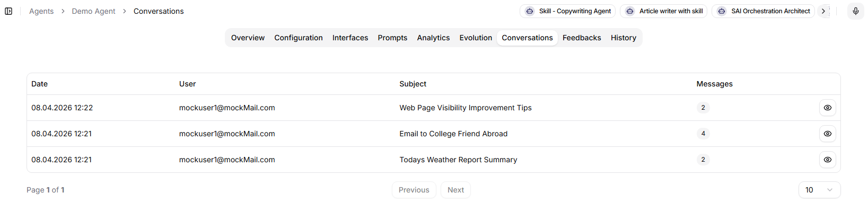This screenshot has height=210, width=868.
Task: Open SAI Orchestration Architect shortcut
Action: [x=763, y=11]
